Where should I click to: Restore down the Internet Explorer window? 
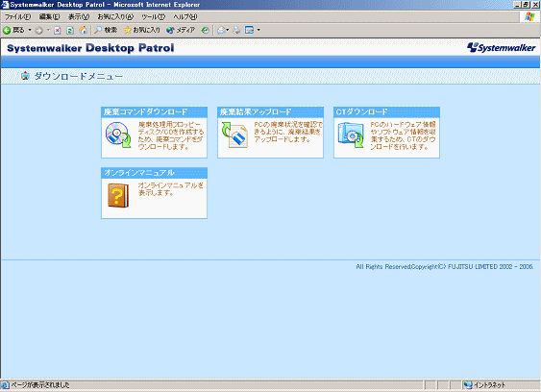coord(526,5)
